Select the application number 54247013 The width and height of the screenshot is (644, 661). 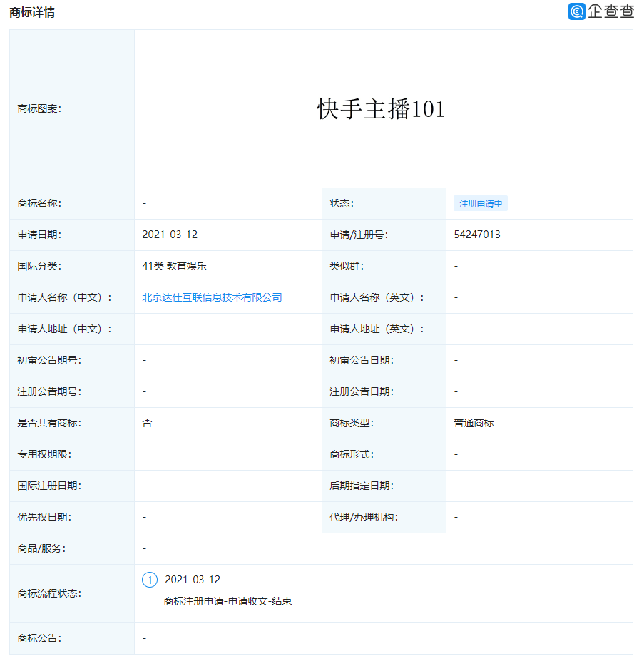474,235
